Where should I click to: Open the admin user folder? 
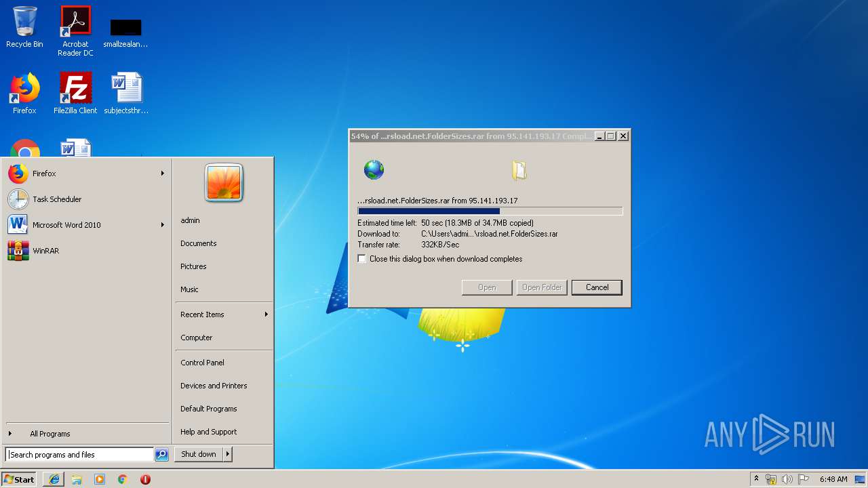pos(190,220)
